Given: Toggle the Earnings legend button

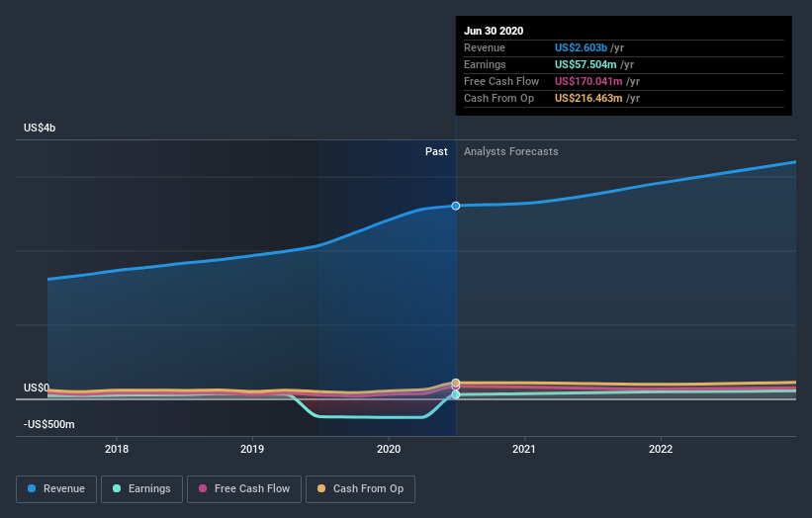Looking at the screenshot, I should point(141,489).
